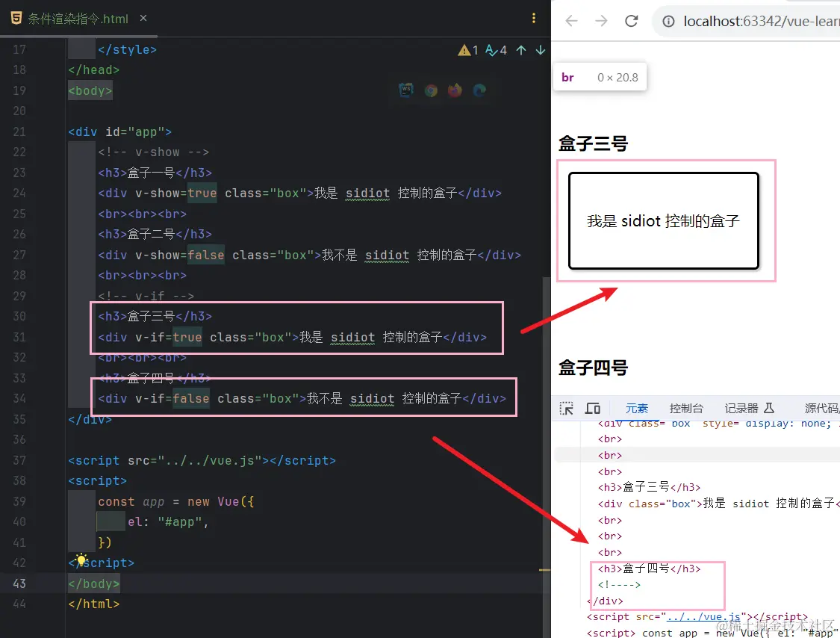Viewport: 840px width, 638px height.
Task: Click the yellow warning count indicator
Action: pos(467,50)
